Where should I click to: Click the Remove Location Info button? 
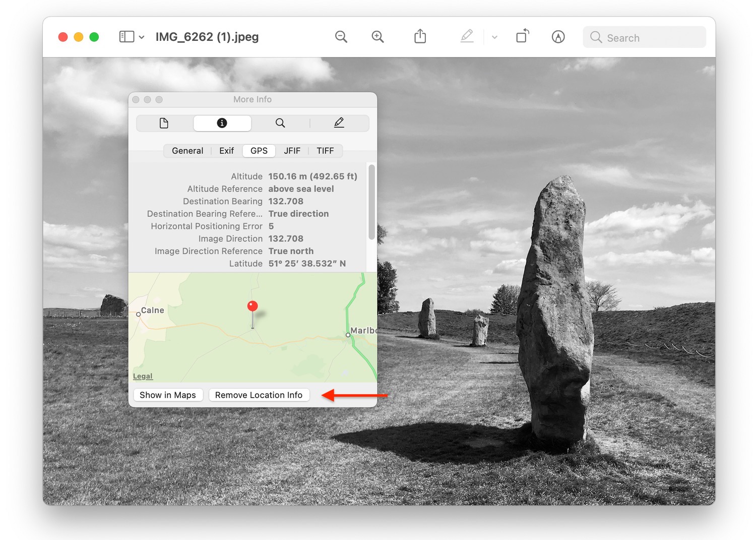[x=259, y=395]
